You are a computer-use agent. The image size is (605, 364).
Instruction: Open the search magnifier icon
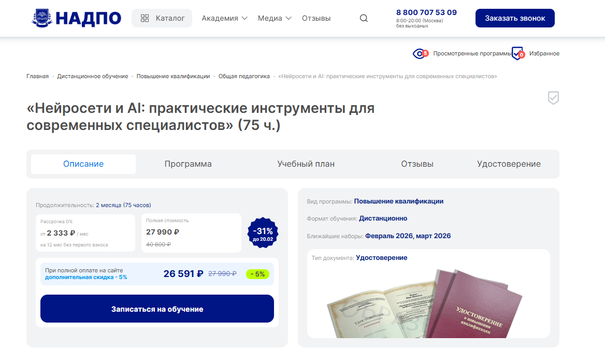(364, 18)
